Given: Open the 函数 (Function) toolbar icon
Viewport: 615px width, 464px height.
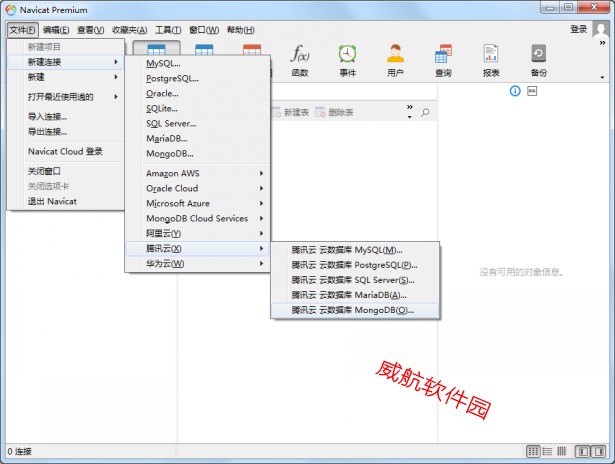Looking at the screenshot, I should [x=299, y=59].
